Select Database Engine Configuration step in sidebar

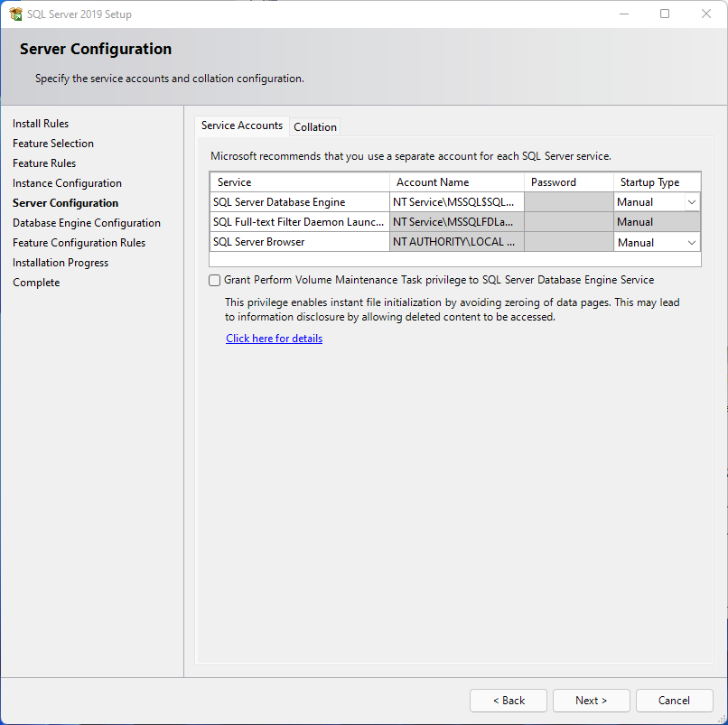click(x=87, y=223)
